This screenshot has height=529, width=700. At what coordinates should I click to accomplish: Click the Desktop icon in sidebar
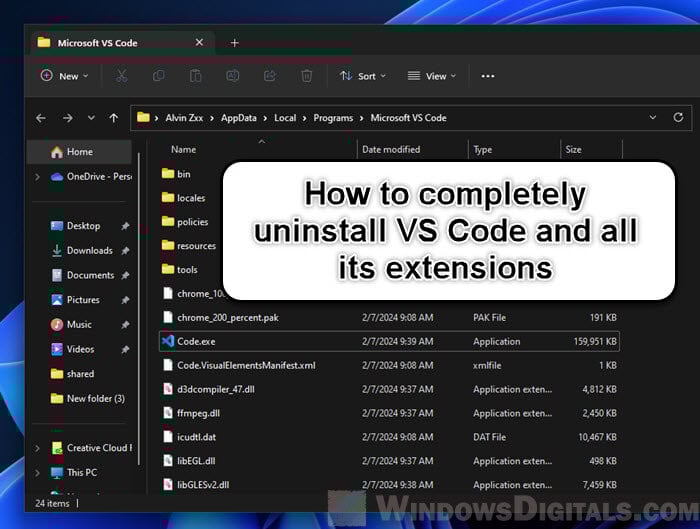57,226
